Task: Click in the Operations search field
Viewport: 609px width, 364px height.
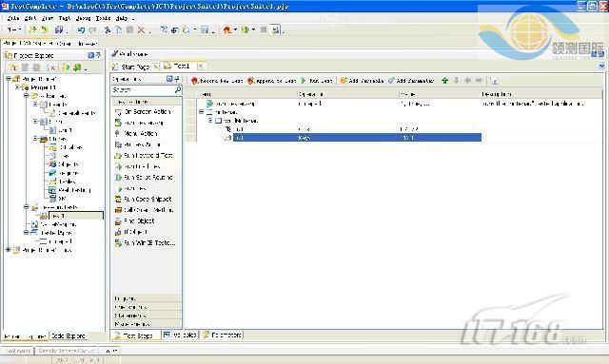Action: (142, 90)
